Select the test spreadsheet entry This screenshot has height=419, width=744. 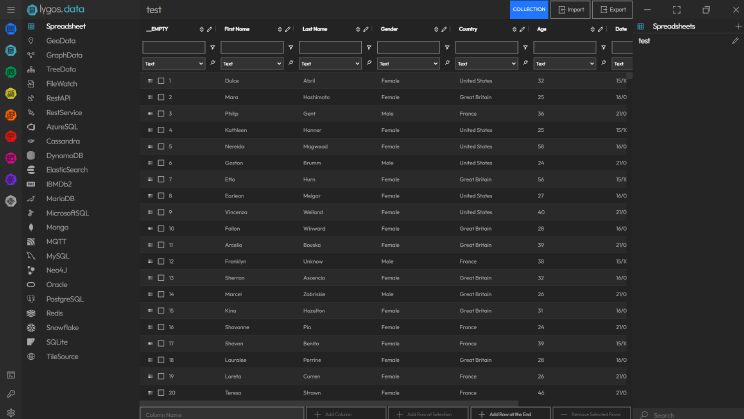[x=644, y=41]
